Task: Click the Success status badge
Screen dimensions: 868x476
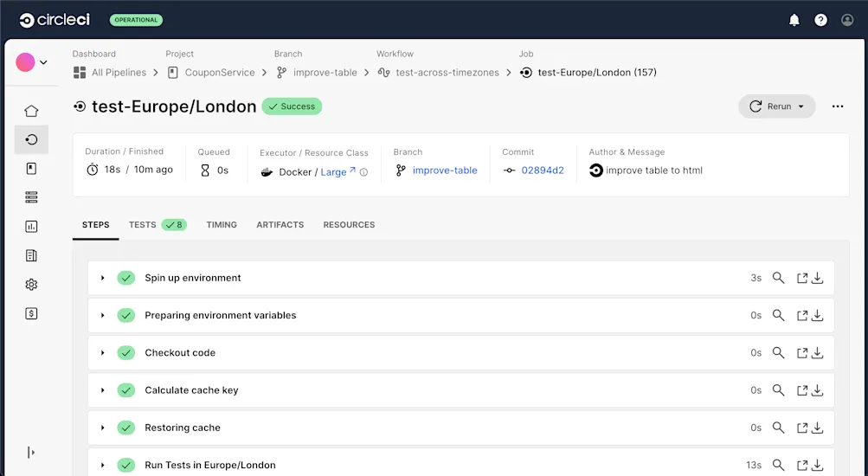Action: click(292, 106)
